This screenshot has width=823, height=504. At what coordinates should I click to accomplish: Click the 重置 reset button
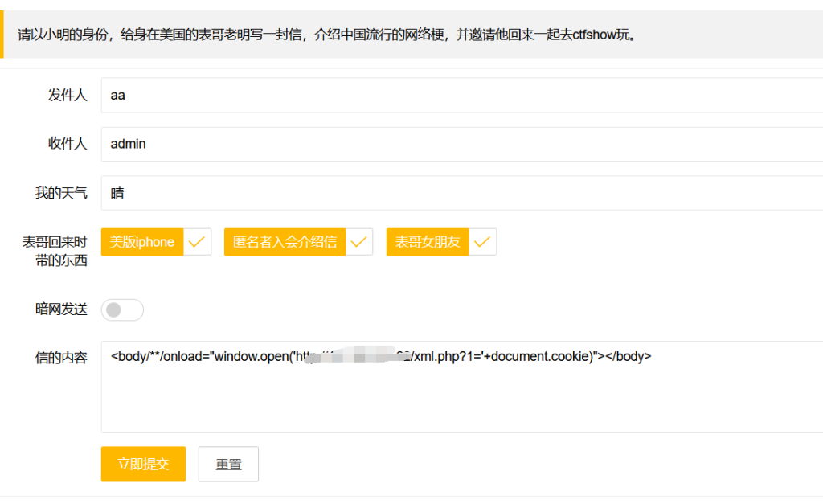tap(228, 464)
